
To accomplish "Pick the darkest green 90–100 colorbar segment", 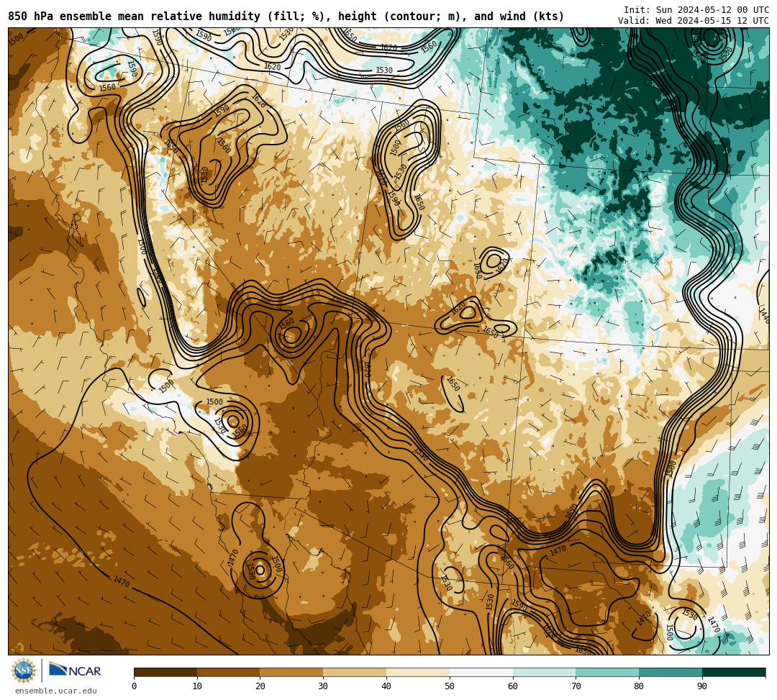I will click(x=734, y=672).
